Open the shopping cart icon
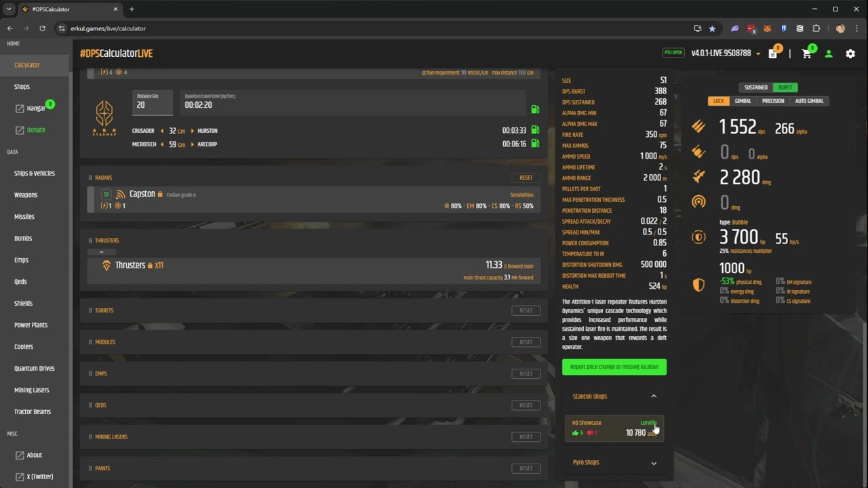The height and width of the screenshot is (488, 868). point(806,54)
